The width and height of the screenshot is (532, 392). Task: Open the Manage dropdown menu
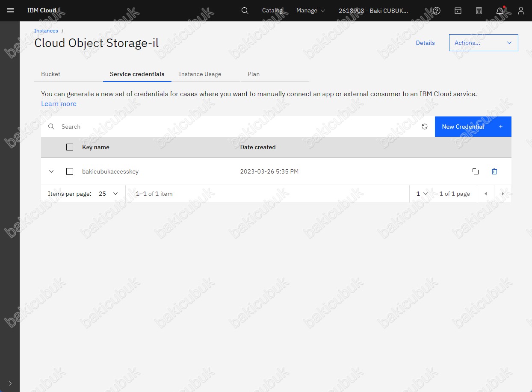coord(310,11)
